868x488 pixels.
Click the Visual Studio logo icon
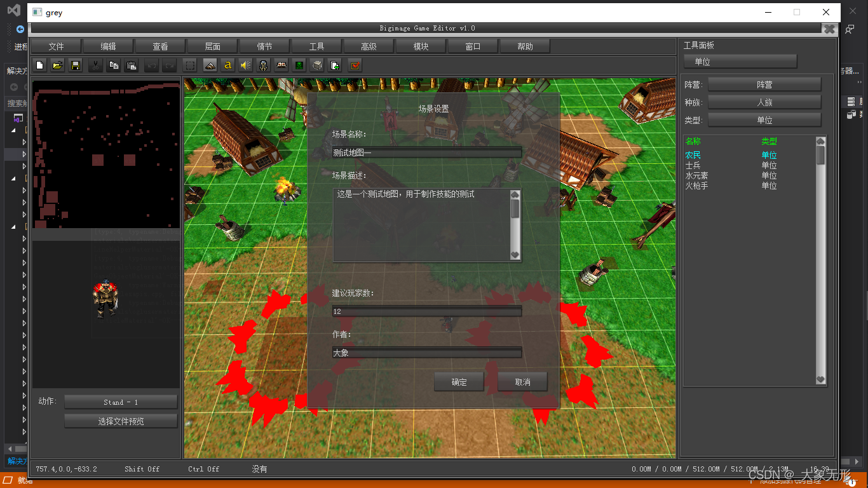coord(13,11)
